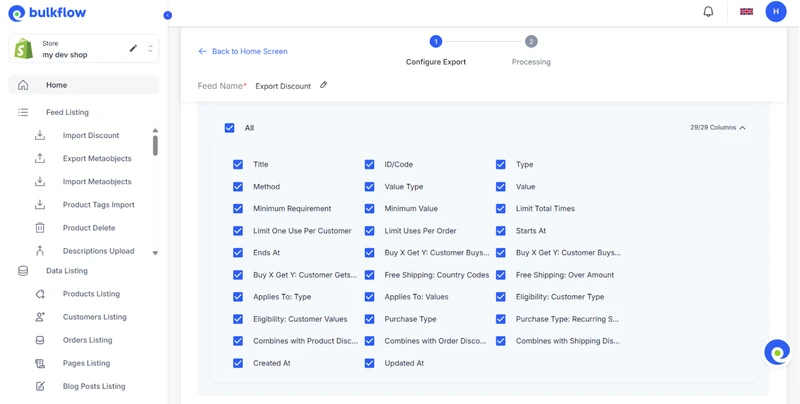The width and height of the screenshot is (800, 404).
Task: Open Customers Listing link
Action: point(94,317)
